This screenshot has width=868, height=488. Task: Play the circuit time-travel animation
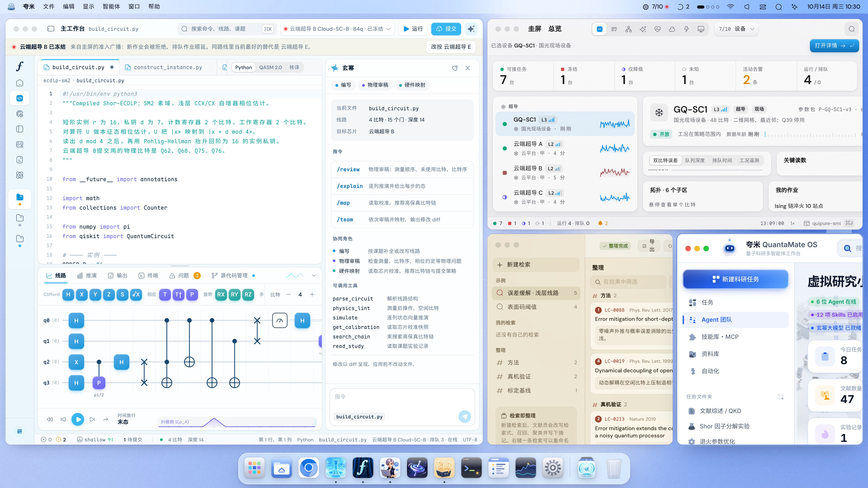coord(78,419)
